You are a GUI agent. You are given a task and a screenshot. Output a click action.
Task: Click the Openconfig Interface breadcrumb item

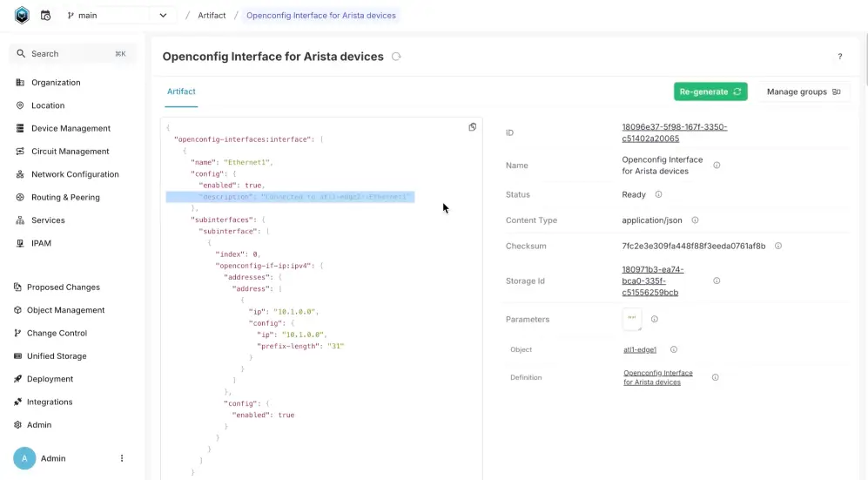pos(321,16)
